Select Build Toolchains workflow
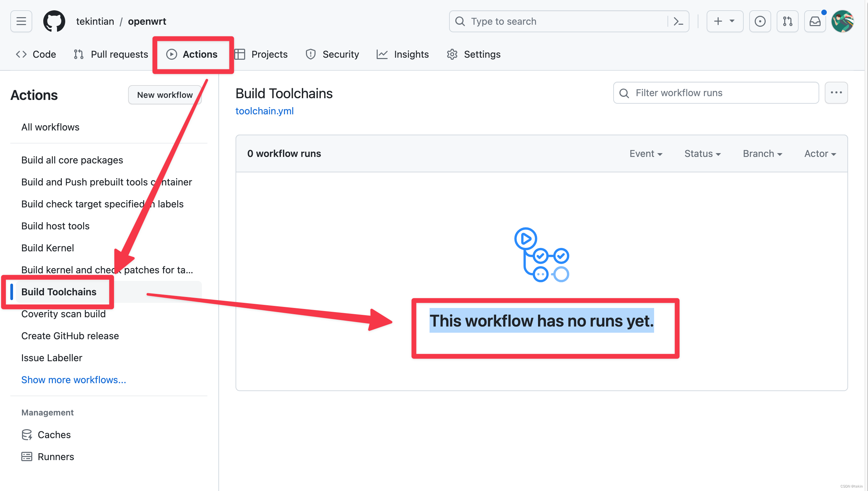The height and width of the screenshot is (491, 868). [x=109, y=292]
